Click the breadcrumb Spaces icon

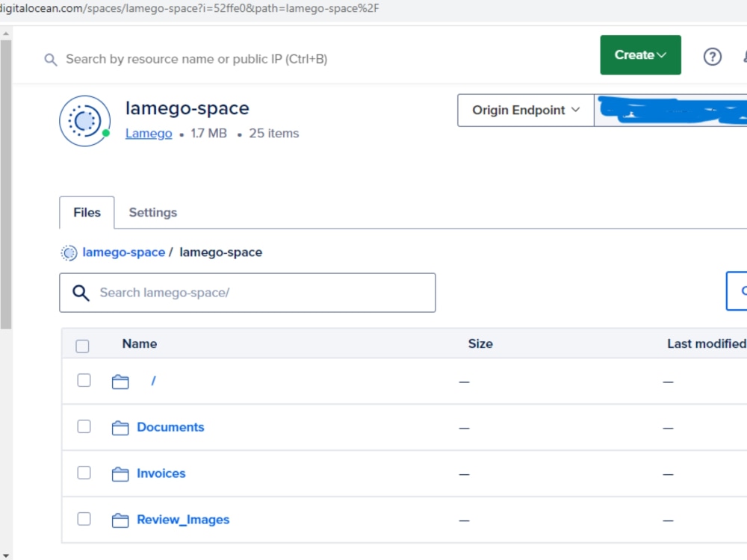69,253
